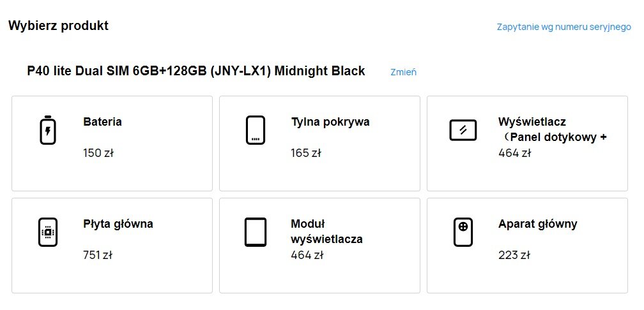Click the 165 zł back cover price
Viewport: 644px width, 310px height.
305,153
